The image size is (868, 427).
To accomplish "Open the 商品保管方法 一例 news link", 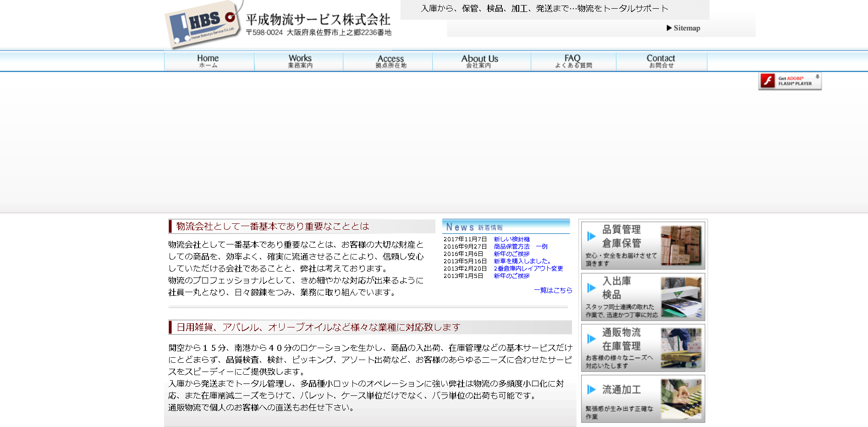I will point(520,246).
